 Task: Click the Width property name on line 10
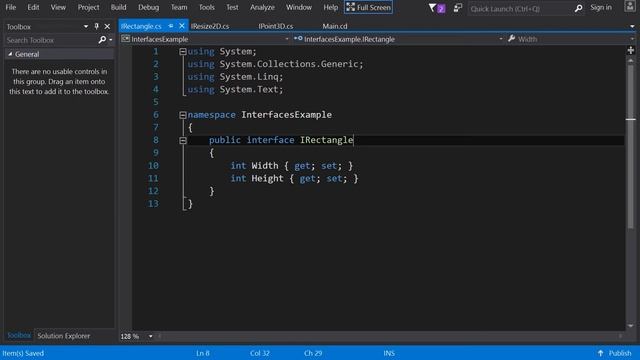[265, 166]
